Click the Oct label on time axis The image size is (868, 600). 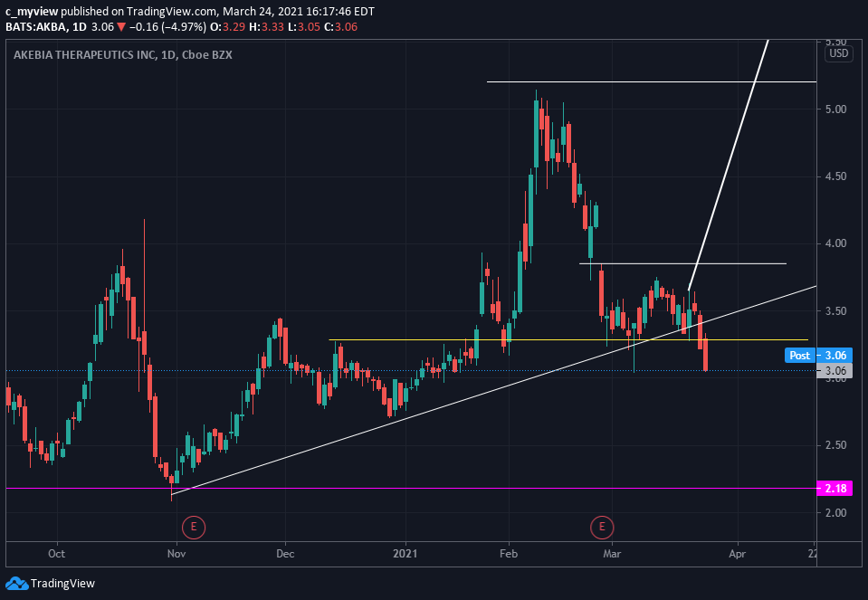click(56, 554)
